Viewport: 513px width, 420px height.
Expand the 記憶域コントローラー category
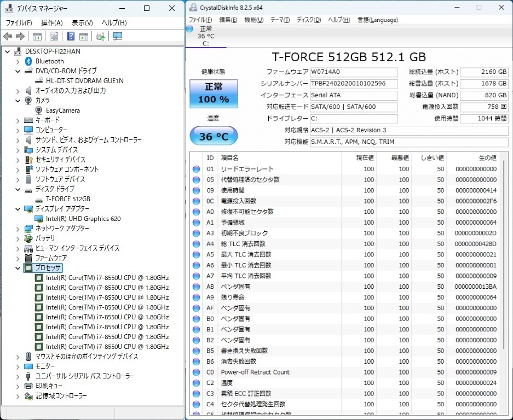tap(18, 396)
